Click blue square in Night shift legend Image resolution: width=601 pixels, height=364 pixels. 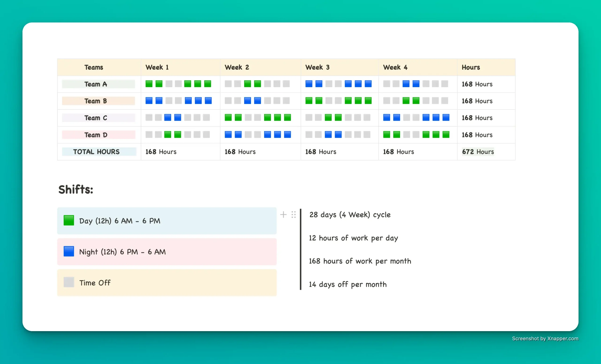(69, 251)
